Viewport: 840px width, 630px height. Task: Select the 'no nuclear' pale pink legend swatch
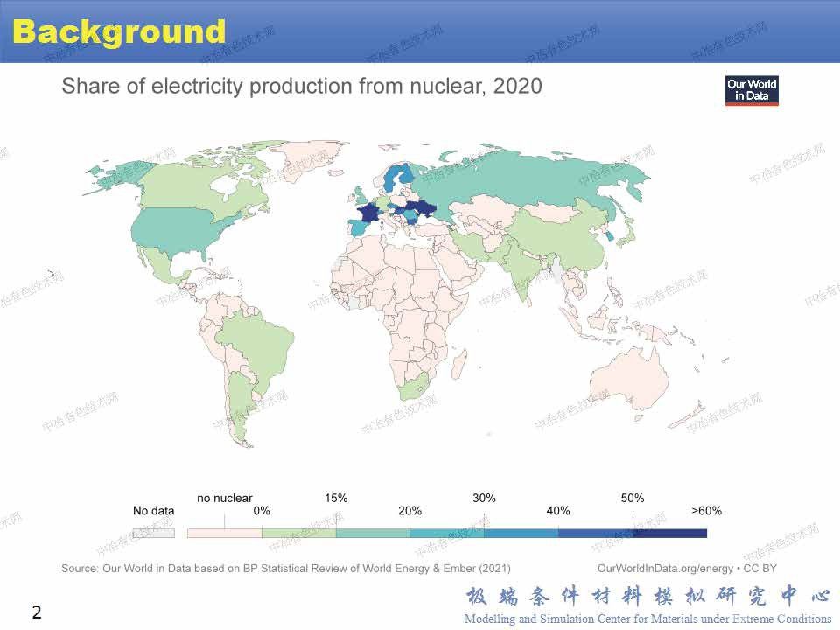pyautogui.click(x=224, y=532)
